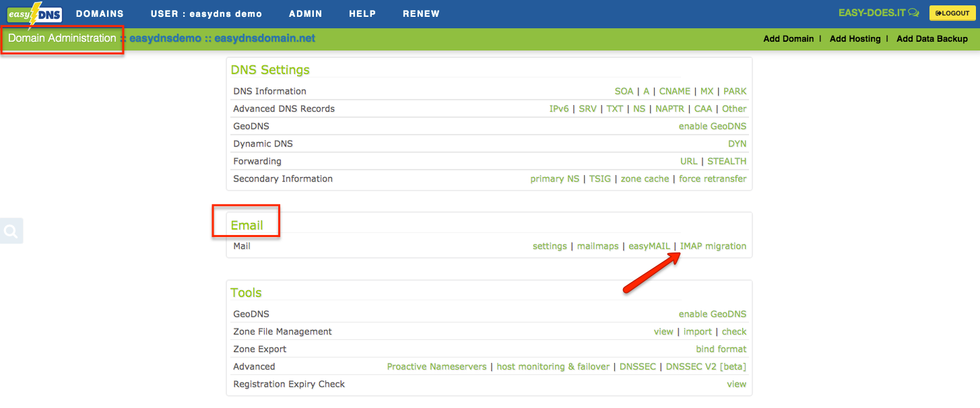980x408 pixels.
Task: Open NS records link
Action: click(639, 109)
